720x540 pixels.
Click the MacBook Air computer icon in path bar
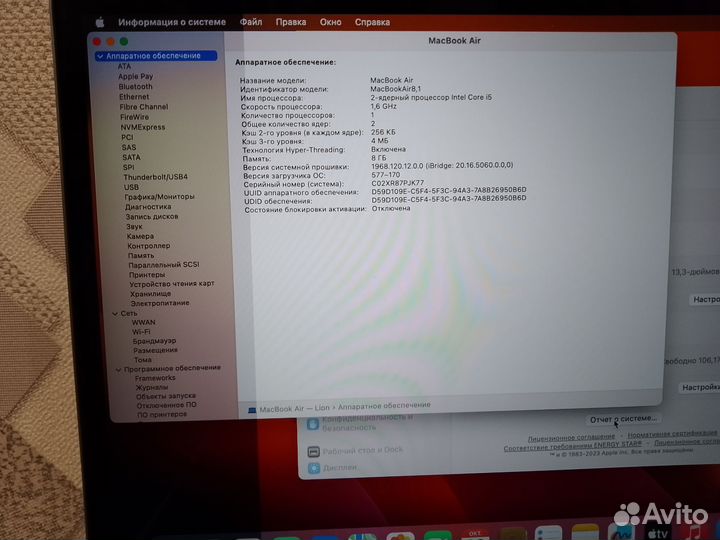pyautogui.click(x=252, y=410)
